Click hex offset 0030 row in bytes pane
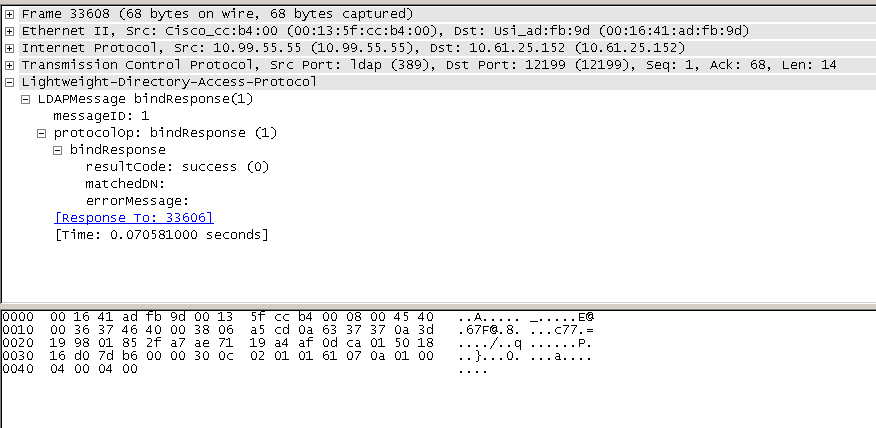The image size is (876, 428). point(18,356)
